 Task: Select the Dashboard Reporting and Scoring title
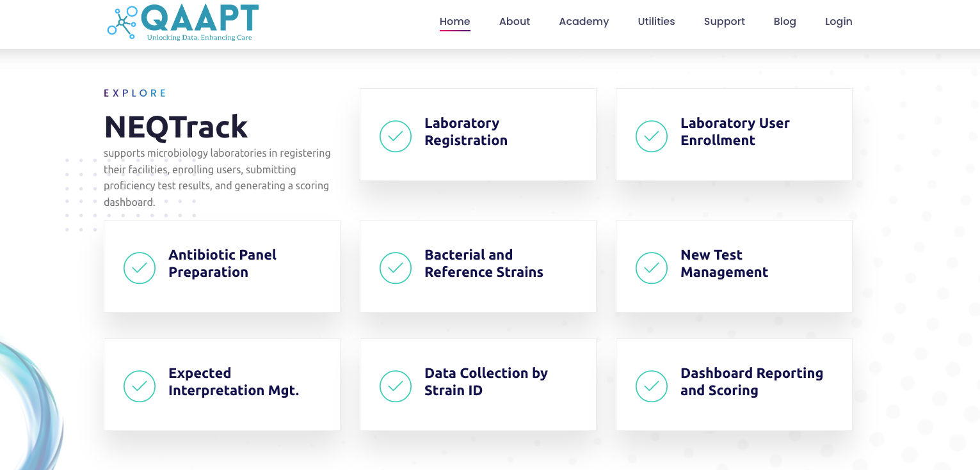tap(751, 382)
